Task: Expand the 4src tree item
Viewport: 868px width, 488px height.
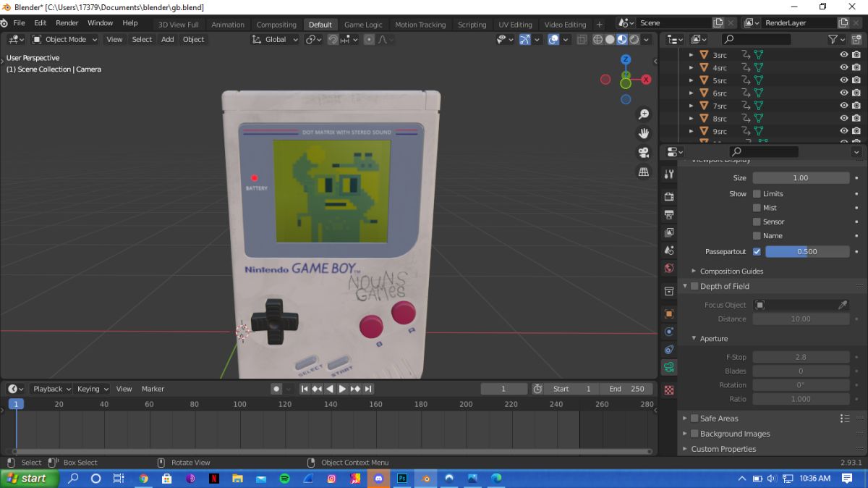Action: tap(691, 67)
